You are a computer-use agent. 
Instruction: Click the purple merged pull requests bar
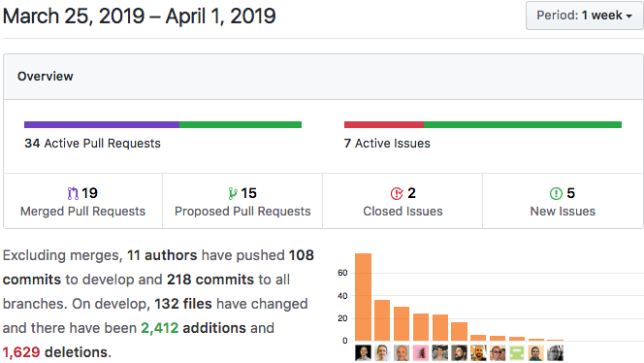[102, 124]
